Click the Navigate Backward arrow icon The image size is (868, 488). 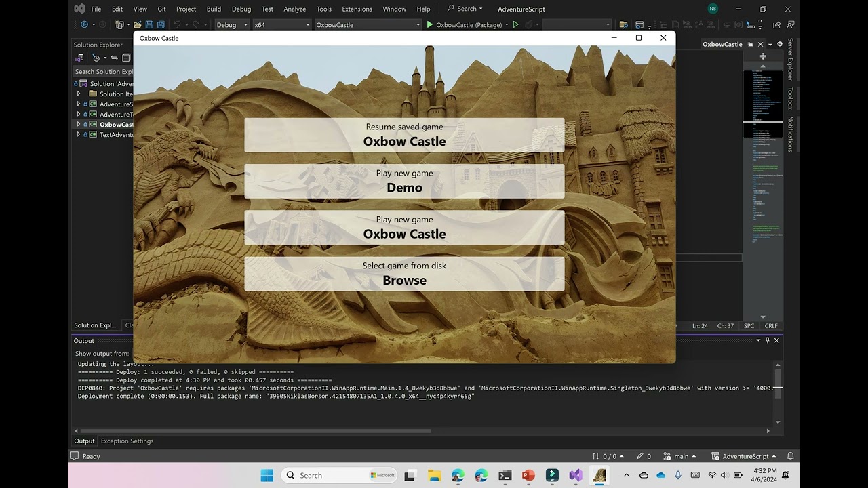click(84, 24)
